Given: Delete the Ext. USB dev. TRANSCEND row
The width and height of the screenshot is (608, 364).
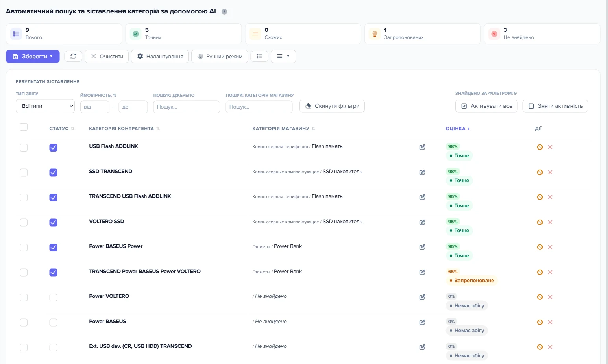Looking at the screenshot, I should point(550,347).
